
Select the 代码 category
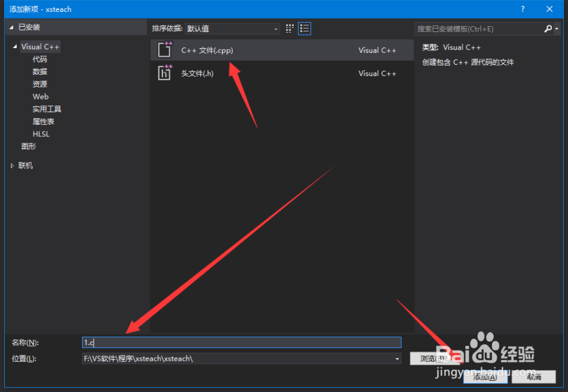[x=40, y=59]
